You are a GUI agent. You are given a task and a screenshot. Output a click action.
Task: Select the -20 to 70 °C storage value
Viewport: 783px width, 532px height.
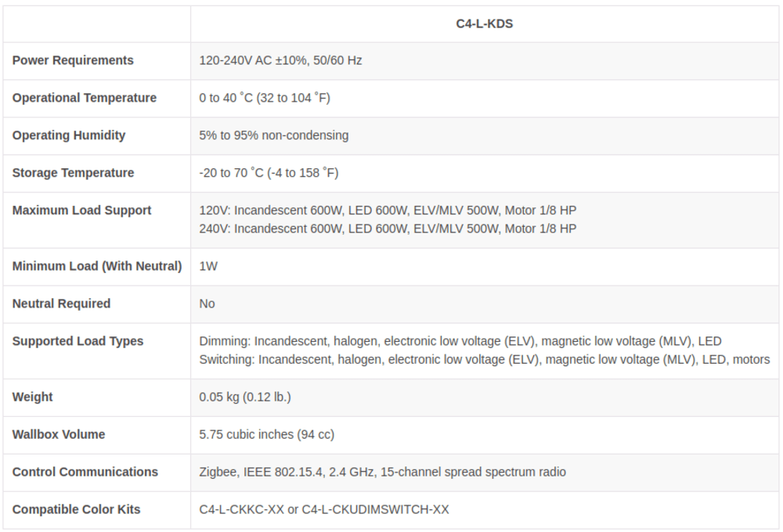coord(269,173)
